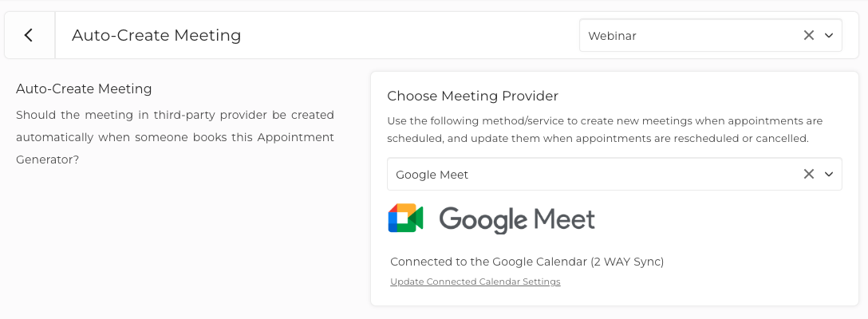868x319 pixels.
Task: Expand the Google Meet provider chevron
Action: coord(829,174)
